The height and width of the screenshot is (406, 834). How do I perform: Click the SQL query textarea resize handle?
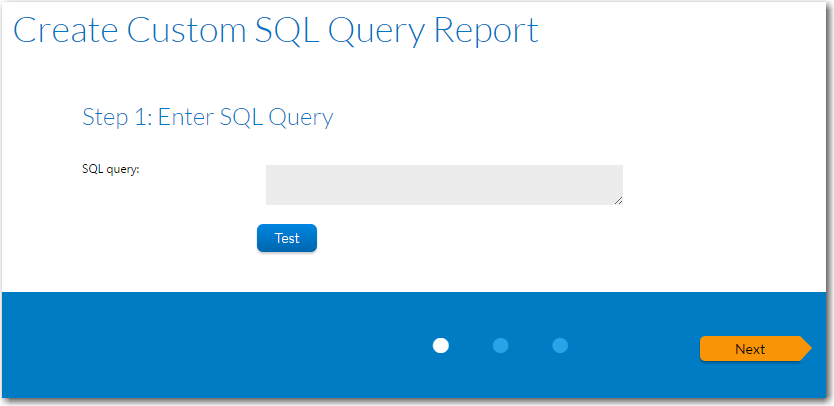point(618,201)
